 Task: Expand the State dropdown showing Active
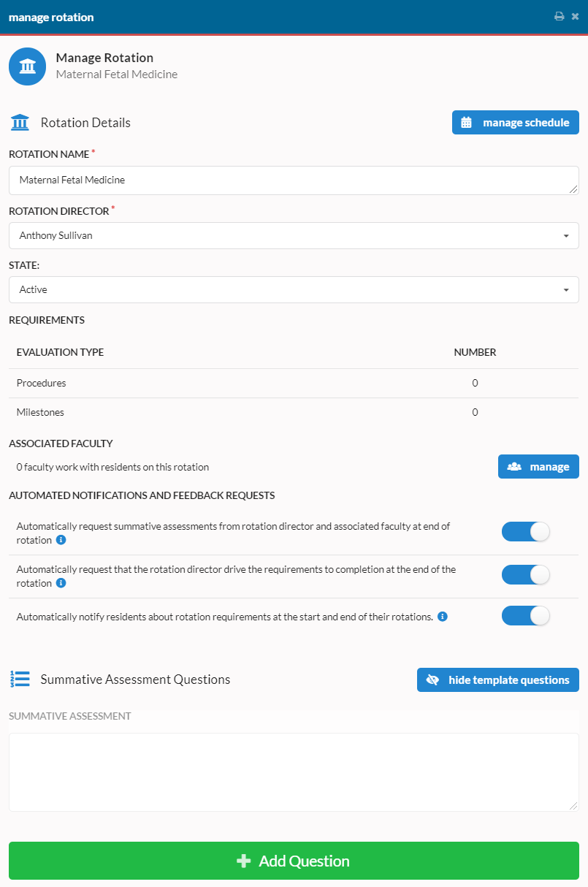(x=294, y=289)
